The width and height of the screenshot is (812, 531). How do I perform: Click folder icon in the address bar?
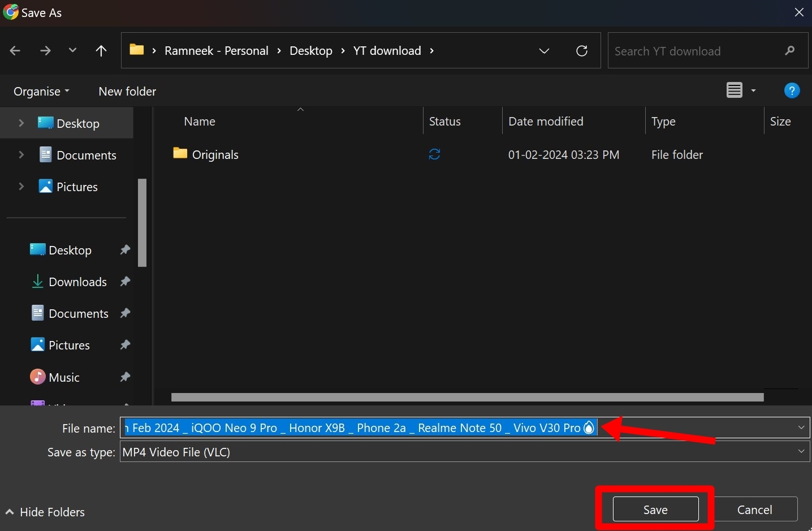[x=136, y=50]
